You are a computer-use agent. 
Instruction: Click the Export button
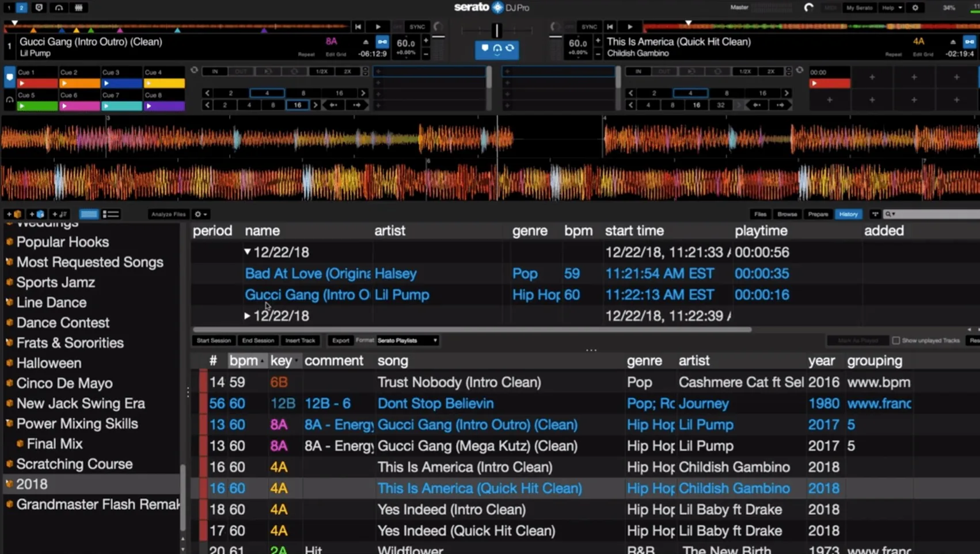pyautogui.click(x=340, y=341)
